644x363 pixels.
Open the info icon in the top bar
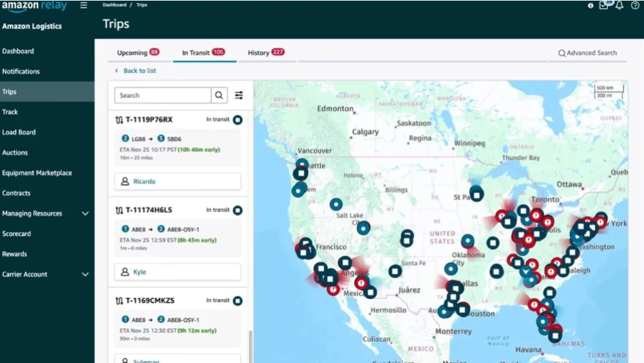click(x=590, y=5)
